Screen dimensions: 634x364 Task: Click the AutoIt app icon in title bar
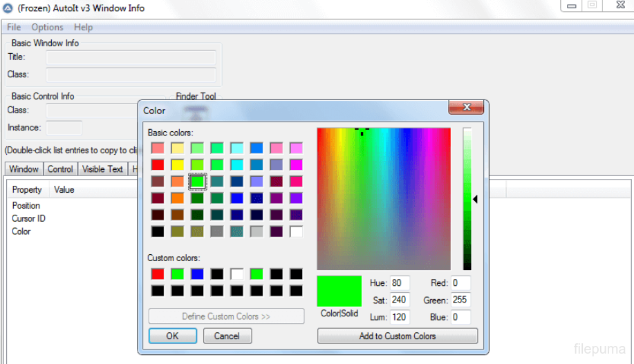pyautogui.click(x=8, y=8)
